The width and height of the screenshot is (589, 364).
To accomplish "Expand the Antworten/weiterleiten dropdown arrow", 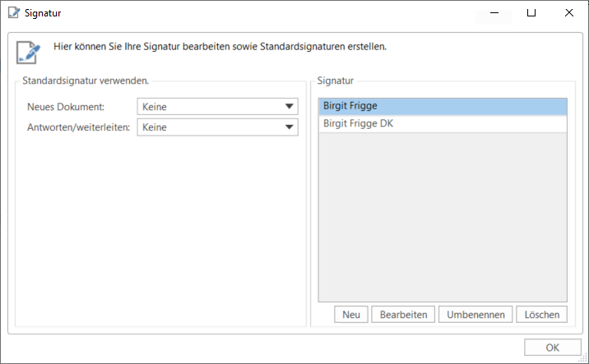I will point(289,127).
